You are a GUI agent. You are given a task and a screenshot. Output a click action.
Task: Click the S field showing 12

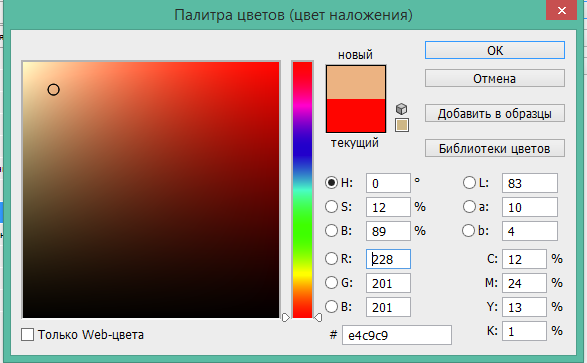(x=388, y=207)
